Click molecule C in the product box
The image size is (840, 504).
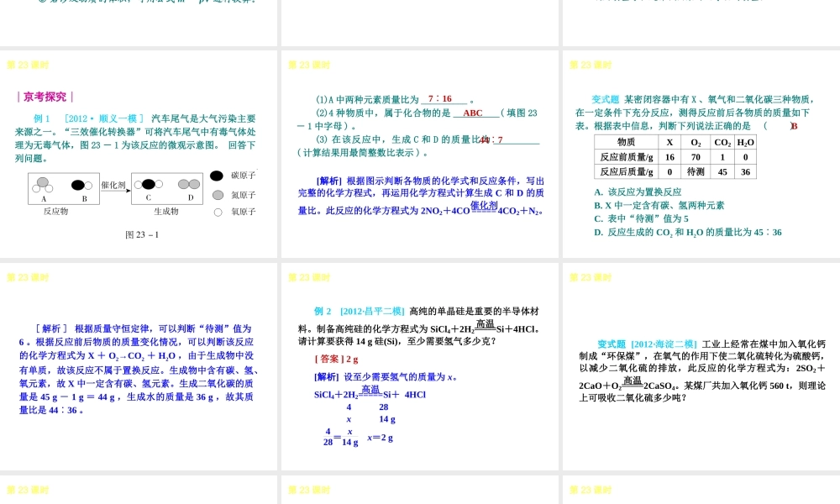[x=149, y=184]
